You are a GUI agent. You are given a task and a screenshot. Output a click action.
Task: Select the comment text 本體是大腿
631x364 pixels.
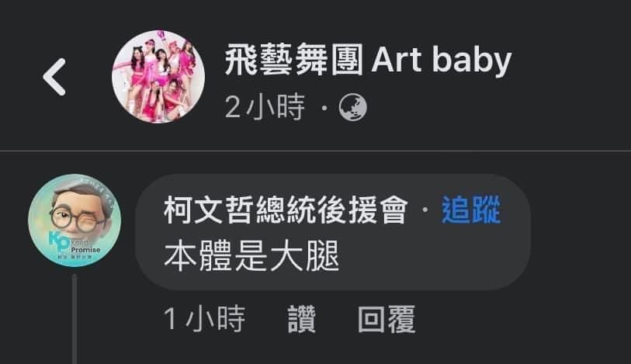click(x=252, y=256)
